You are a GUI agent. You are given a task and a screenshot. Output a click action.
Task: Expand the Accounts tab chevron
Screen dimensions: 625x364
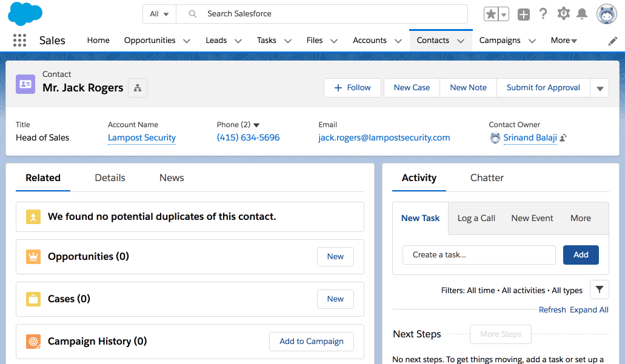(x=398, y=41)
